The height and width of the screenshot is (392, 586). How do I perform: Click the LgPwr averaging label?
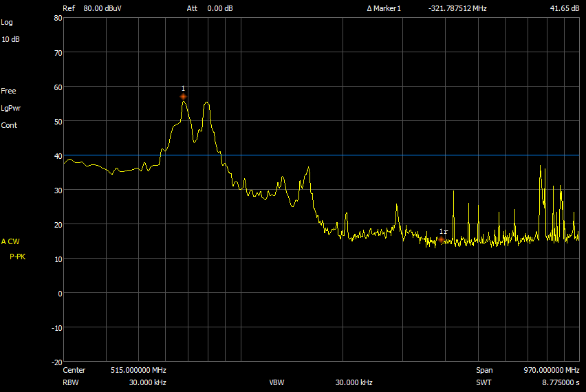[x=11, y=109]
